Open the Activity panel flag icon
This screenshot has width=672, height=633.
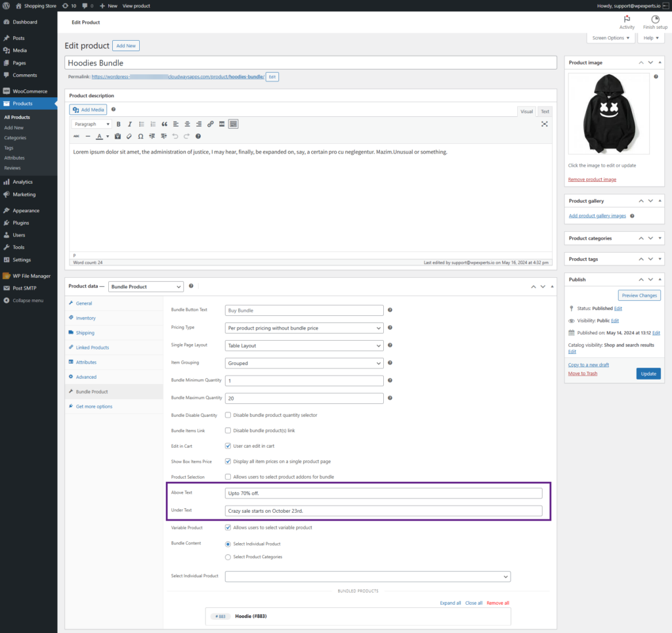[x=627, y=19]
